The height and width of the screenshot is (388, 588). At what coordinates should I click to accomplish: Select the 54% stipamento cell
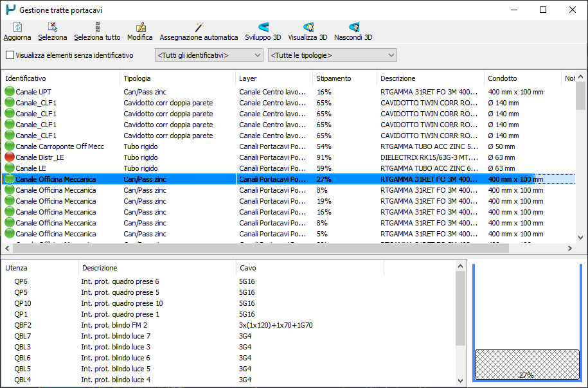point(324,146)
